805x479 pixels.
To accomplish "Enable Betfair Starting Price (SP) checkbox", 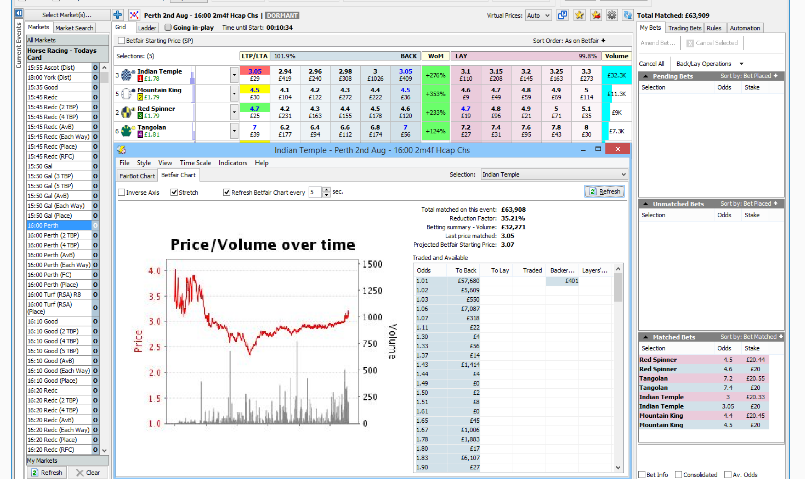I will tap(121, 41).
